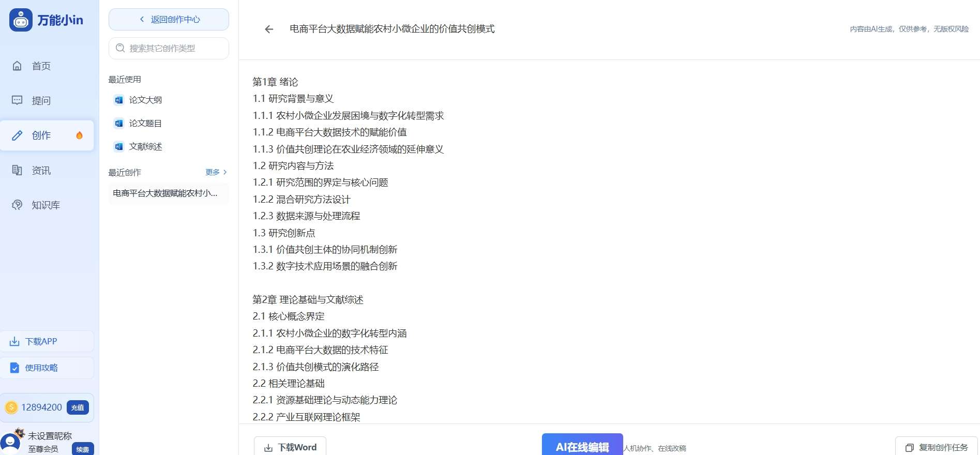The image size is (980, 455).
Task: Click 返回创作中心 button
Action: point(169,19)
